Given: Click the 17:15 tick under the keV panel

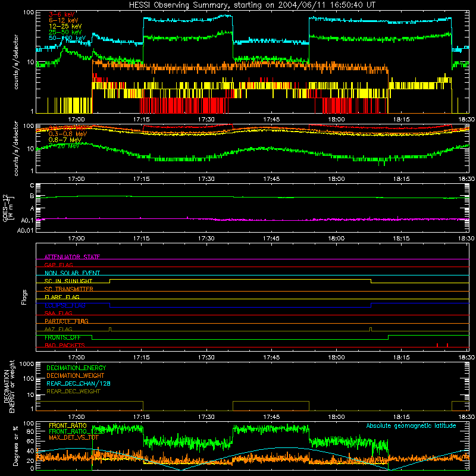Looking at the screenshot, I should tap(141, 120).
